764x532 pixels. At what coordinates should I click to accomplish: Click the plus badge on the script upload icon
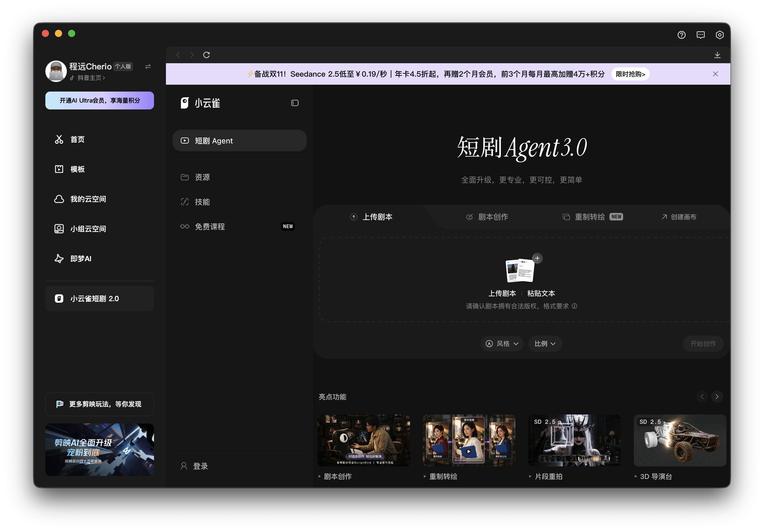coord(537,258)
